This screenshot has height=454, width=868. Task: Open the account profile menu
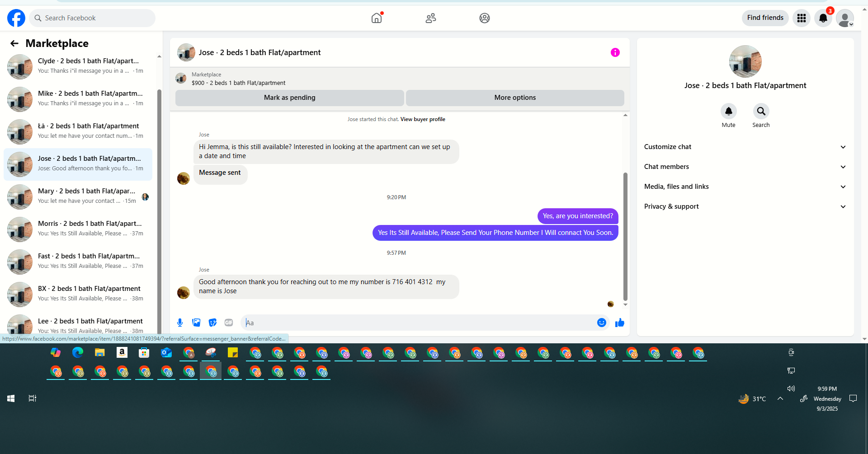point(845,18)
